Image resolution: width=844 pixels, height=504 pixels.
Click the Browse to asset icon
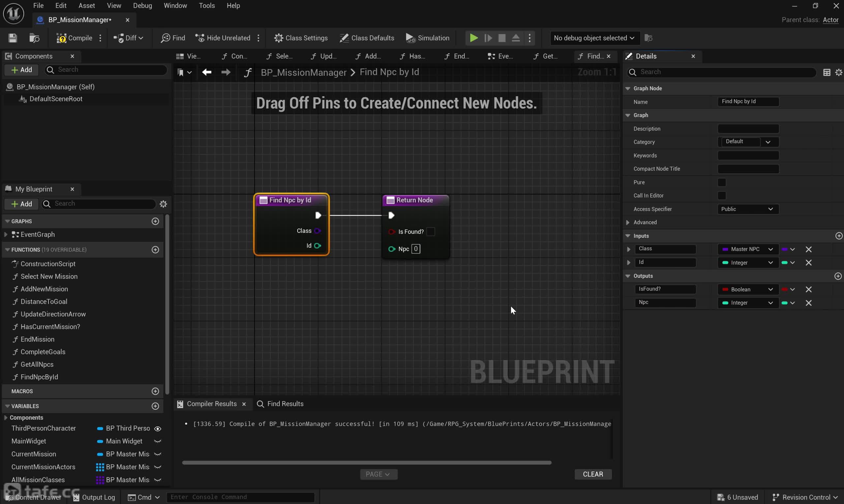(x=34, y=38)
